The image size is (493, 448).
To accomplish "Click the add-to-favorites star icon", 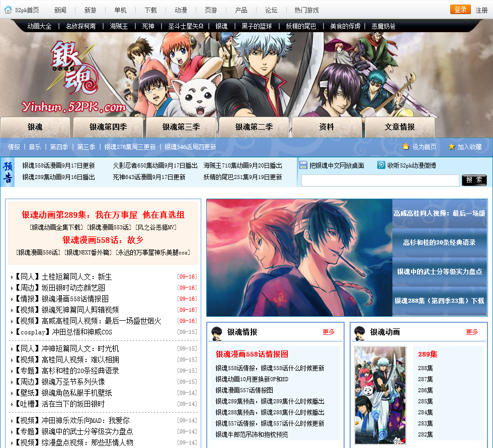I will pyautogui.click(x=452, y=146).
